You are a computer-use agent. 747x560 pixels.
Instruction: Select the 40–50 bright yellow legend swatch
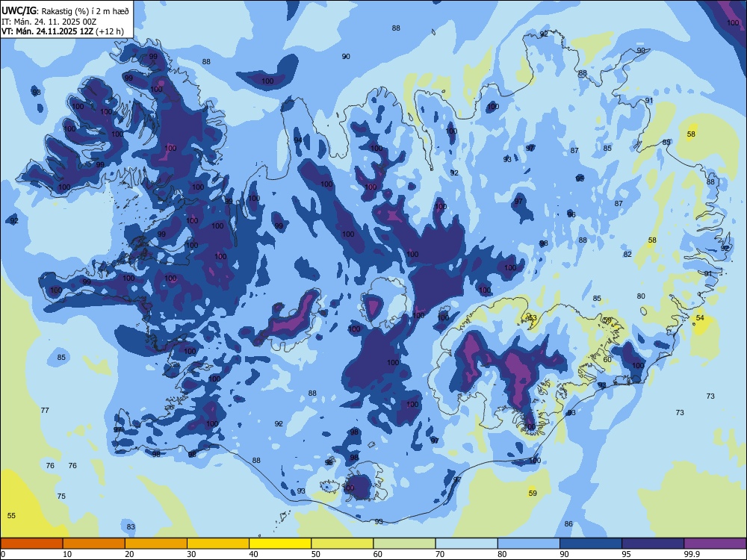point(280,544)
